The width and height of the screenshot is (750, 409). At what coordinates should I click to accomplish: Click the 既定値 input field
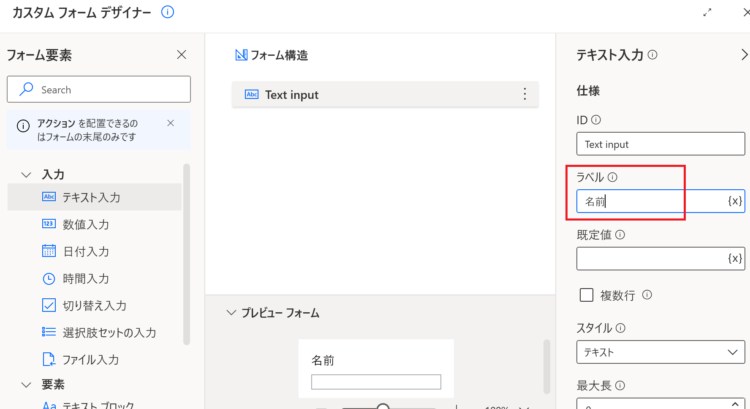661,259
